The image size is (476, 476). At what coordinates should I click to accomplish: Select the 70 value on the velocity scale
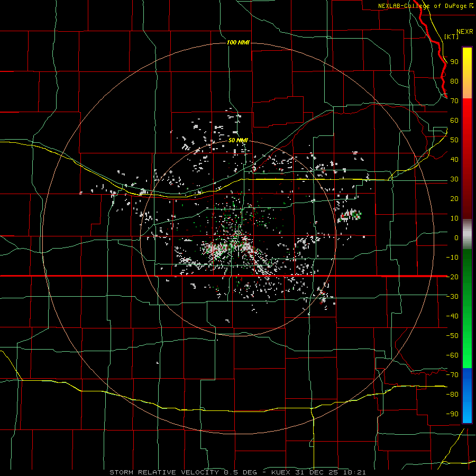pyautogui.click(x=454, y=101)
